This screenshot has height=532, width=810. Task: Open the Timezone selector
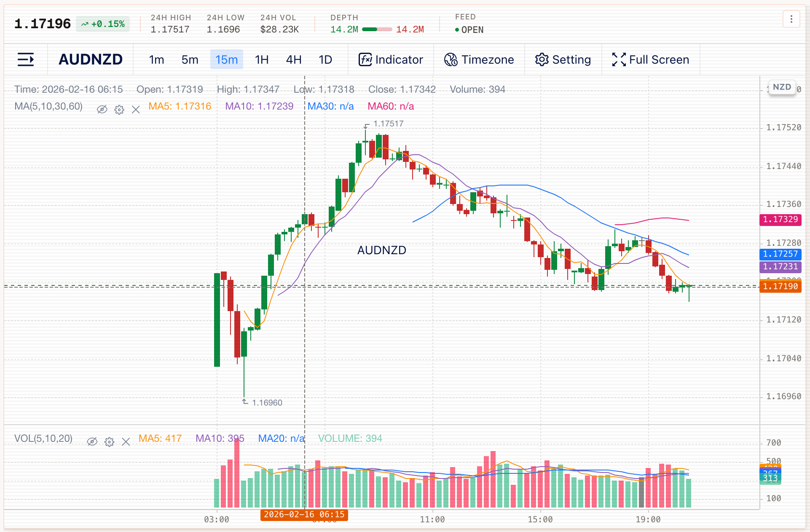pos(479,59)
